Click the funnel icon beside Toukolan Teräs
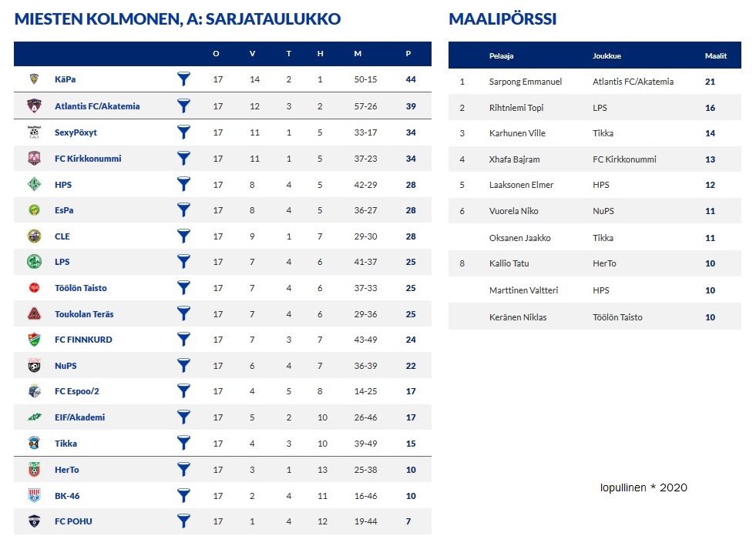Screen dimensions: 756x546 coord(183,314)
